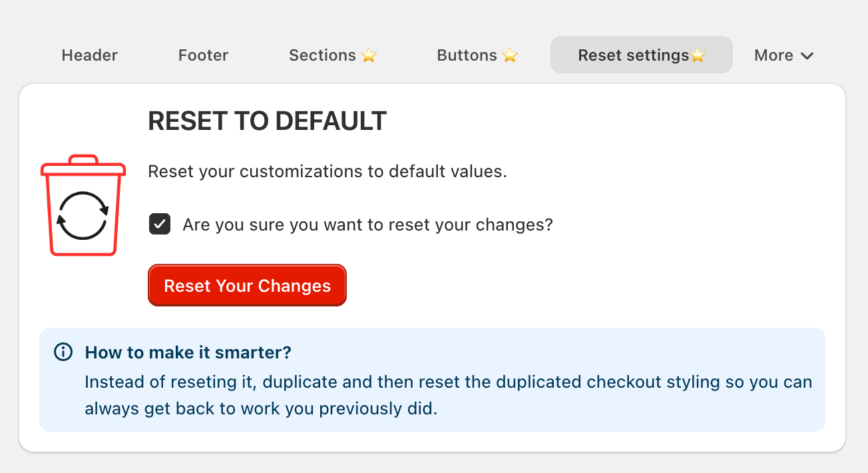868x473 pixels.
Task: Open the Footer tab
Action: click(203, 55)
